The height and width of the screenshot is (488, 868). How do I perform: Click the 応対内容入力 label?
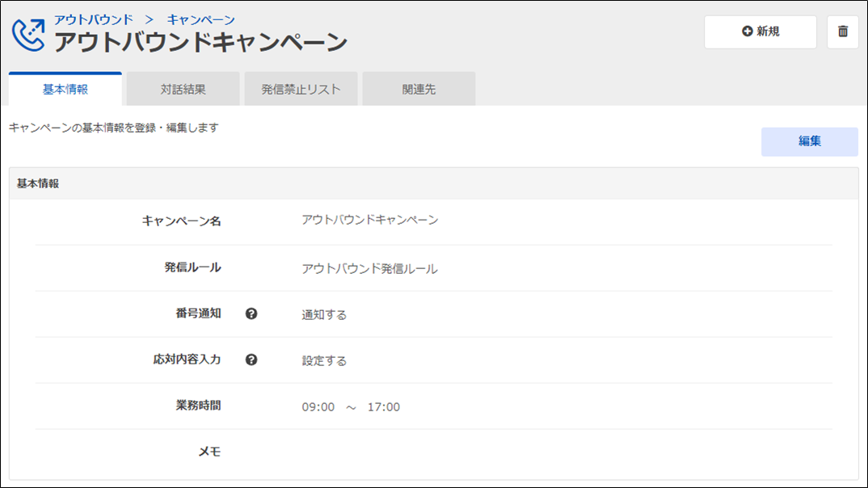click(188, 359)
